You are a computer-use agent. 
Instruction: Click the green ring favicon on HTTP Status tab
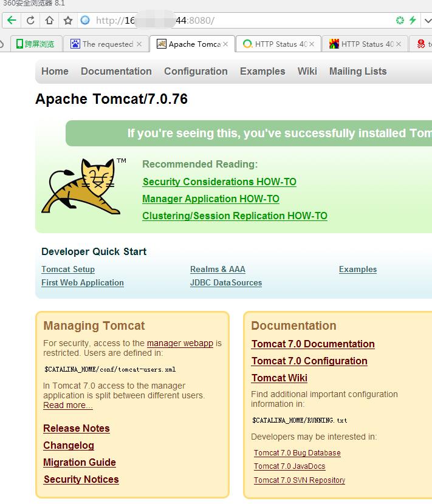[247, 44]
